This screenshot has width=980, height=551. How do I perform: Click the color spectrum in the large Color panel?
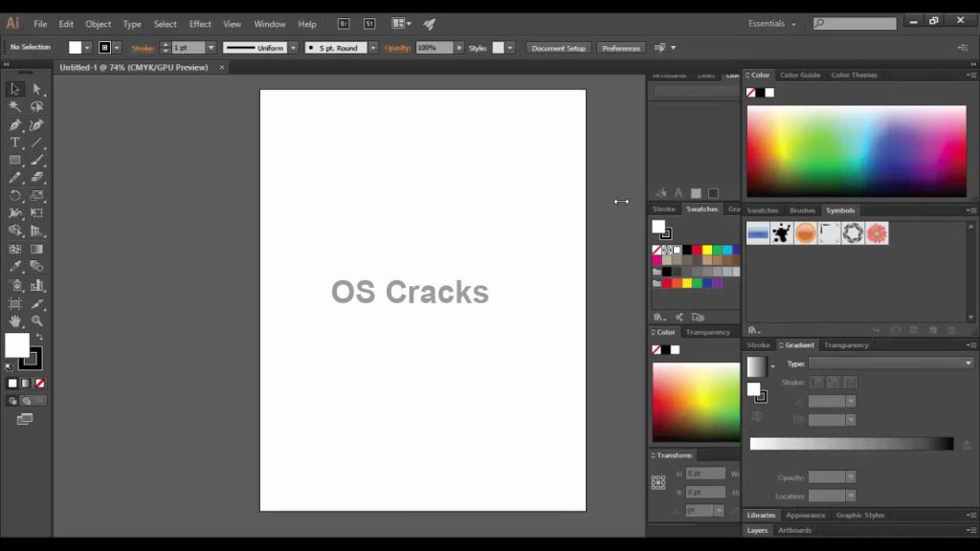tap(857, 151)
